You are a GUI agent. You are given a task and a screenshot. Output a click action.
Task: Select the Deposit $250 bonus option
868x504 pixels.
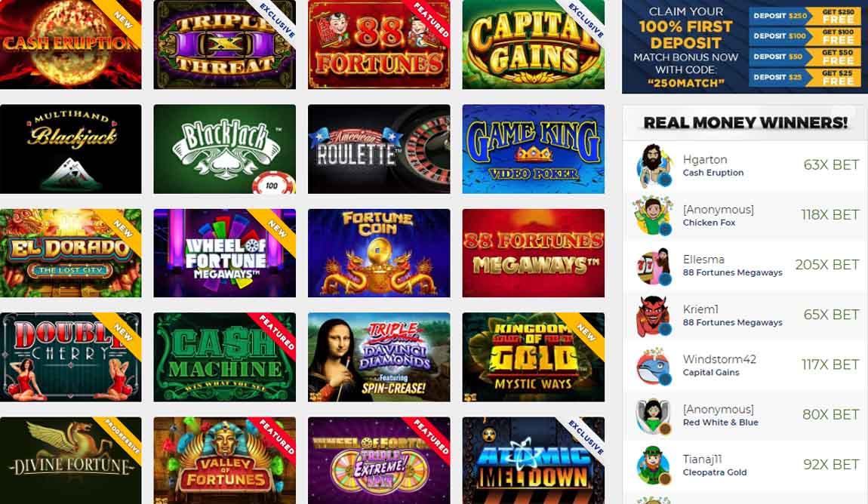pos(805,16)
